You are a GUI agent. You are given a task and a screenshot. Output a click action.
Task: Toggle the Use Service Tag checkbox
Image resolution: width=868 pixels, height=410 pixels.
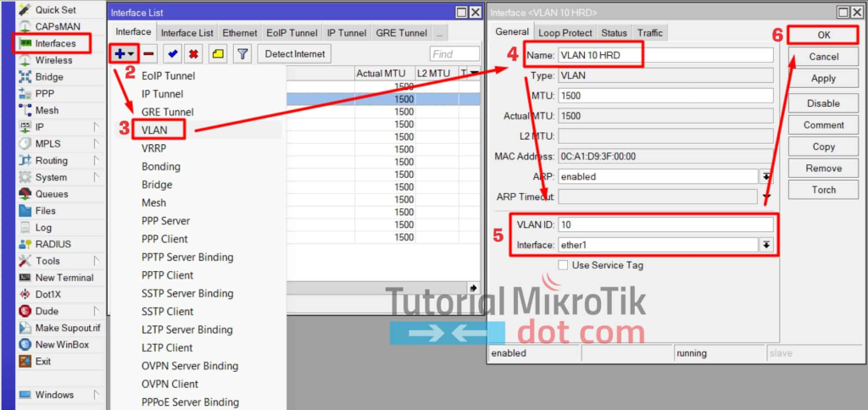(x=563, y=265)
